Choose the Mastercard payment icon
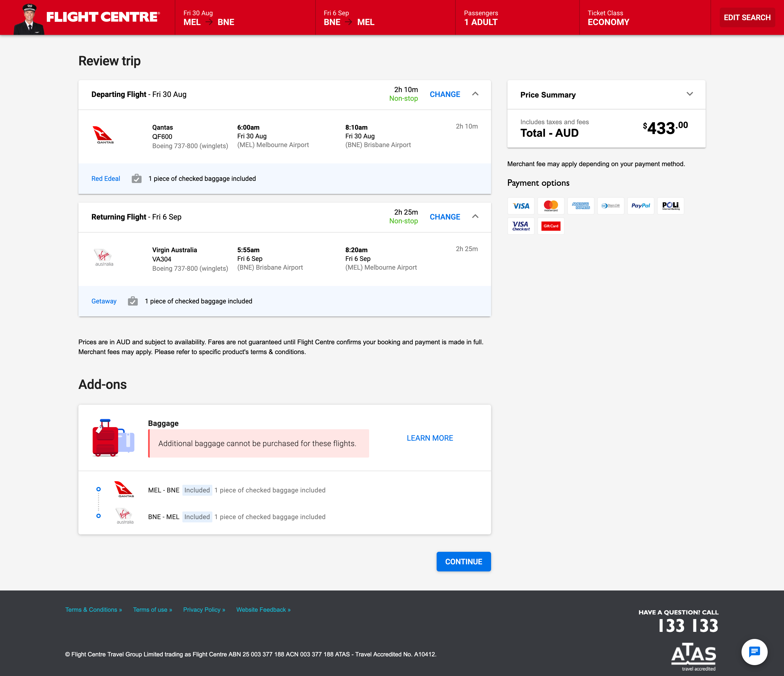This screenshot has width=784, height=676. [x=550, y=206]
